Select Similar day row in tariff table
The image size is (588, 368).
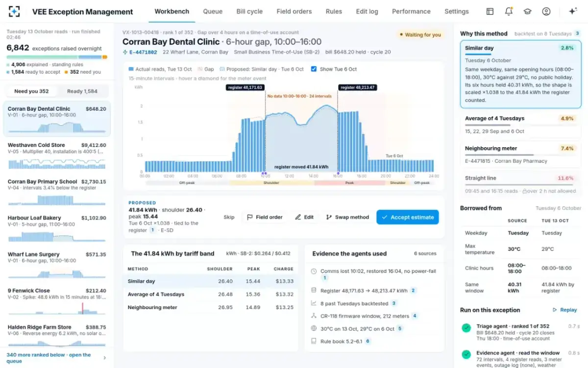211,281
